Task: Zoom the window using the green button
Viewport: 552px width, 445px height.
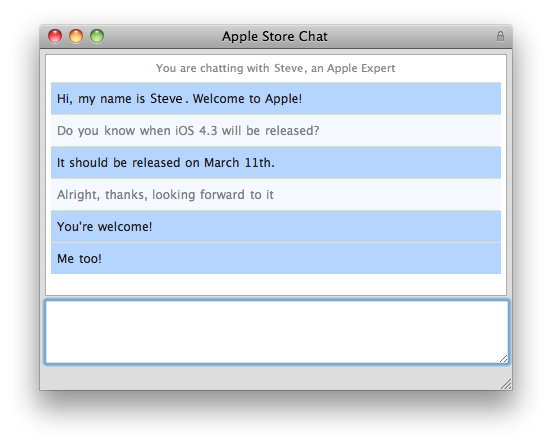Action: point(97,36)
